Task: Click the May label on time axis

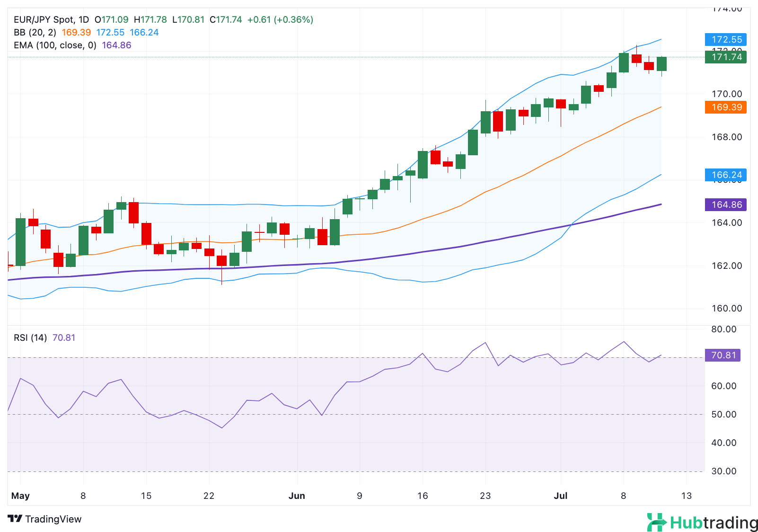Action: pyautogui.click(x=20, y=496)
